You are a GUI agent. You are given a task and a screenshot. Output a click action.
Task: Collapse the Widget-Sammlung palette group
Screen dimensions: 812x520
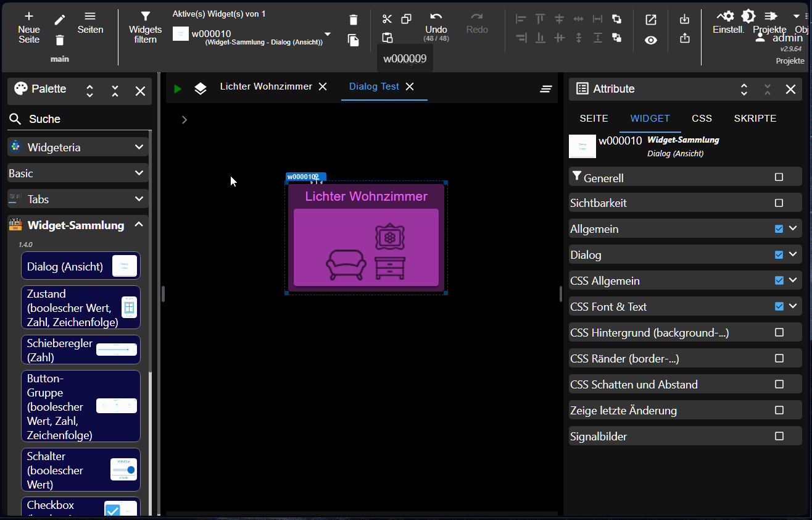(78, 225)
